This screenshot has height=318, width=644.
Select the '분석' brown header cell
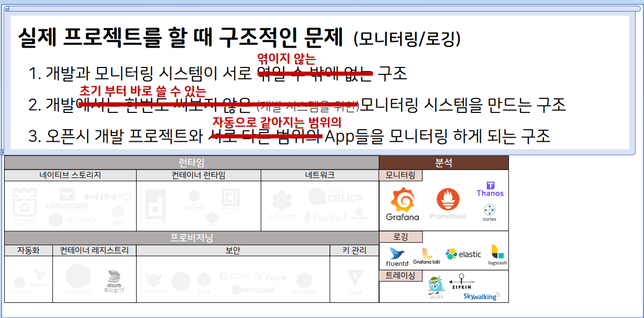coord(443,163)
